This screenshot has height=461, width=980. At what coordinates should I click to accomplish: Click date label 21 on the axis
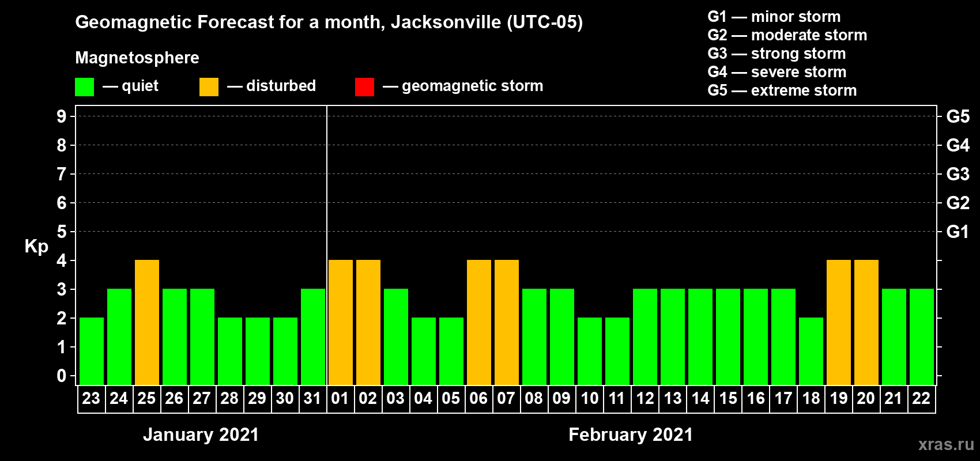894,398
